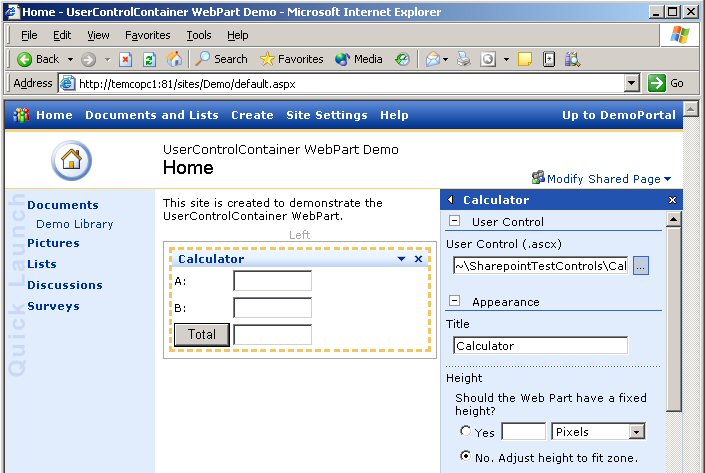The height and width of the screenshot is (473, 705).
Task: Open the Favorites star toolbar button
Action: pyautogui.click(x=292, y=59)
